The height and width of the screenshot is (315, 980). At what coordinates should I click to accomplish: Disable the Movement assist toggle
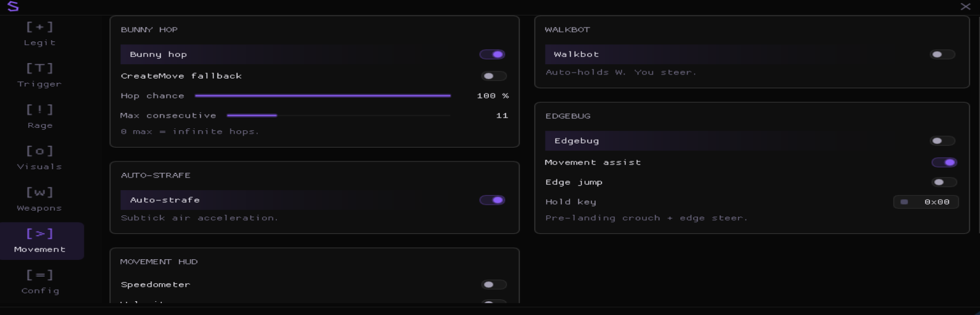click(944, 163)
